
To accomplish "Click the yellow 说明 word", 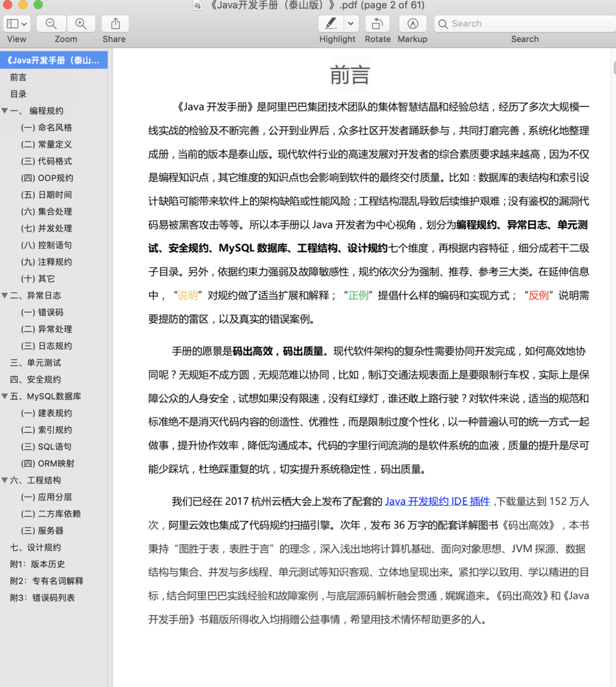I will 188,296.
